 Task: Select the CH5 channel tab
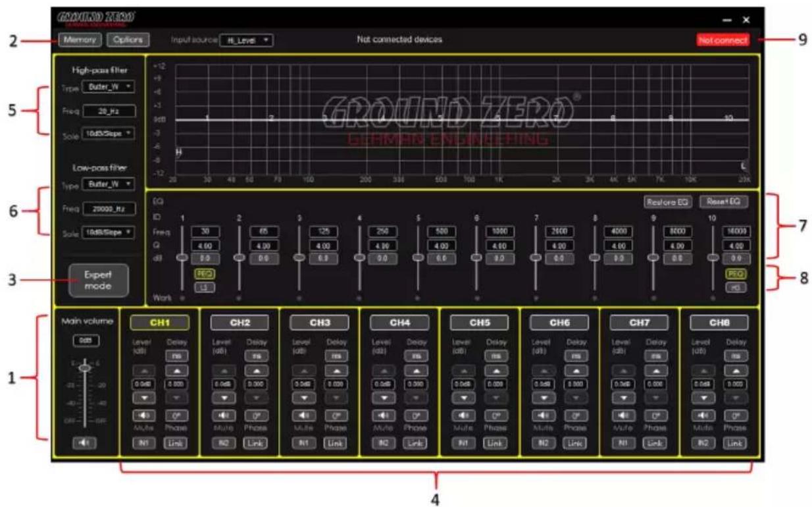(x=480, y=323)
